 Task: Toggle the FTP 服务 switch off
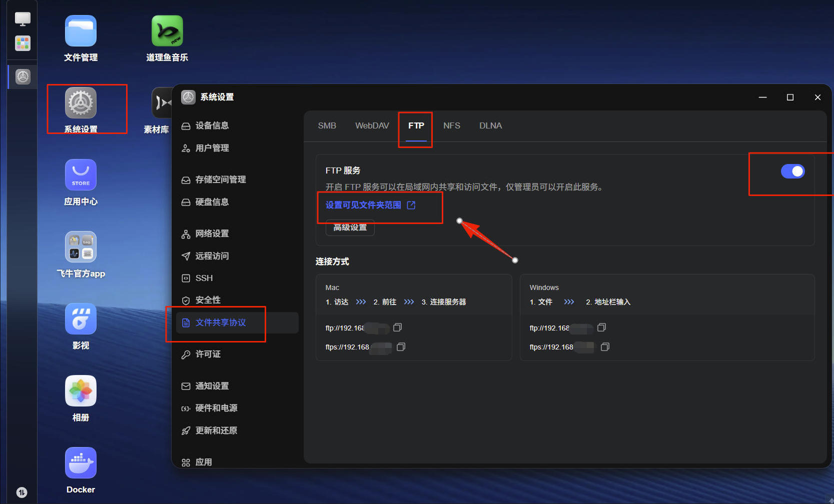(x=792, y=171)
